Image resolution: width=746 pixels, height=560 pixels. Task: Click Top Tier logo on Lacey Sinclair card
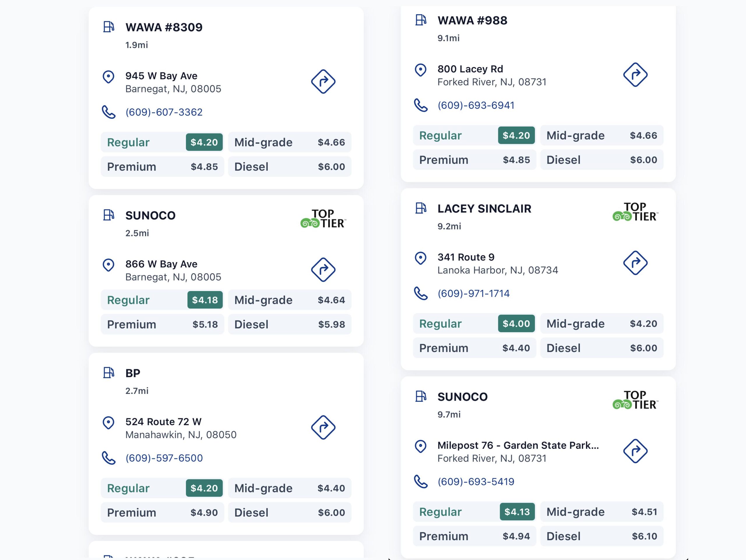tap(635, 212)
